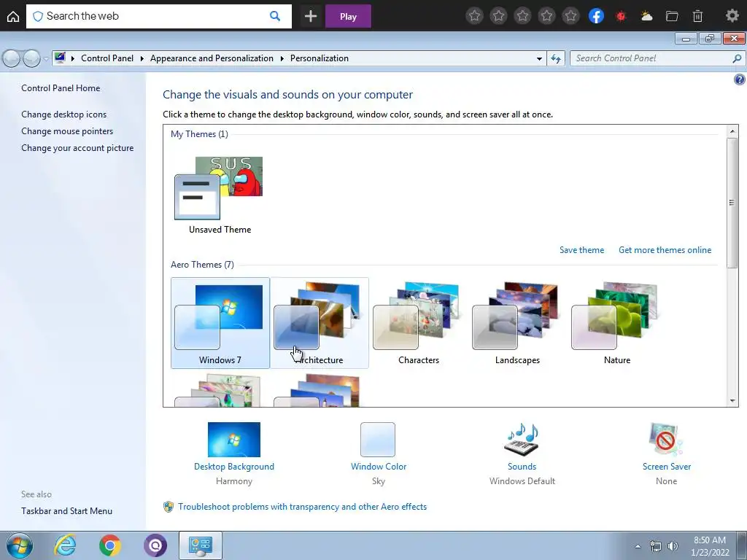Open the clock showing 8:50 AM
The width and height of the screenshot is (747, 560).
click(x=709, y=546)
